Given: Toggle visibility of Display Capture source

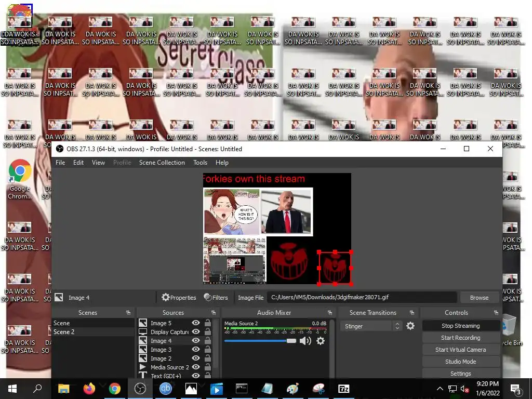Looking at the screenshot, I should point(196,331).
